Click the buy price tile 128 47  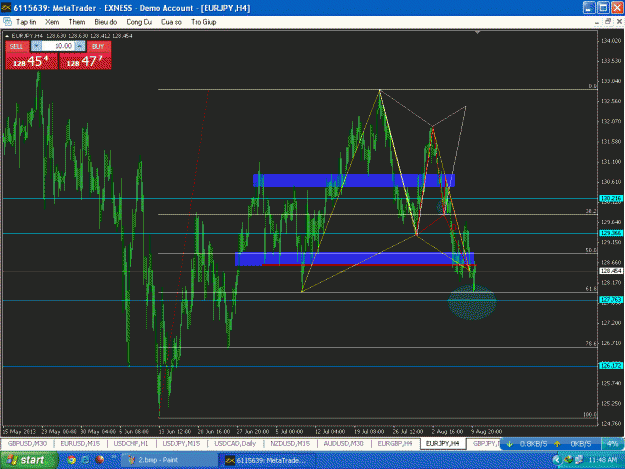[85, 61]
